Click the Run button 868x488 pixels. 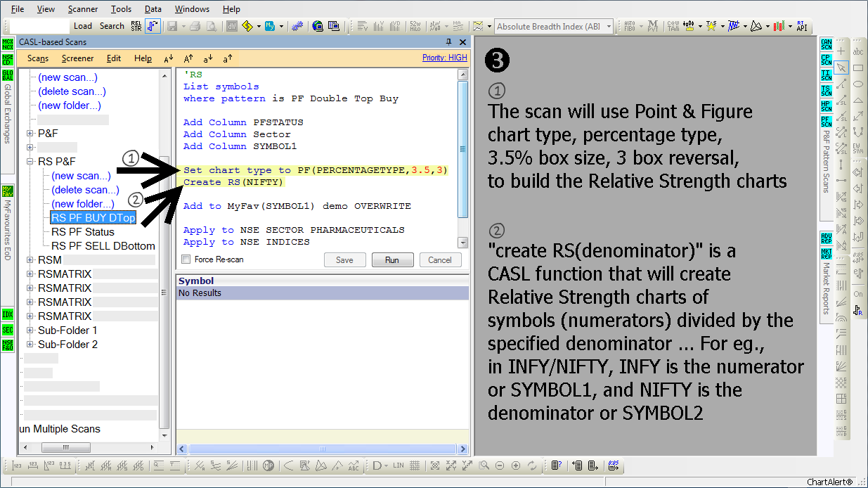click(x=392, y=260)
